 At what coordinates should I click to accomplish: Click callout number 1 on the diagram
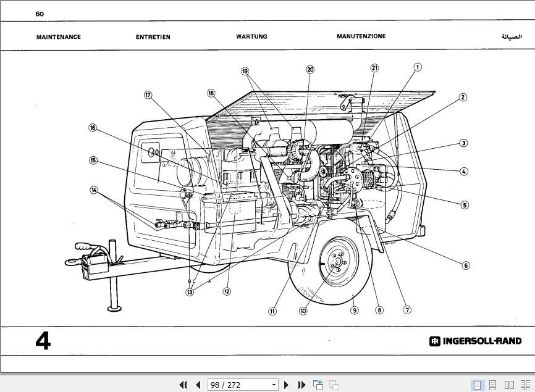tap(417, 66)
